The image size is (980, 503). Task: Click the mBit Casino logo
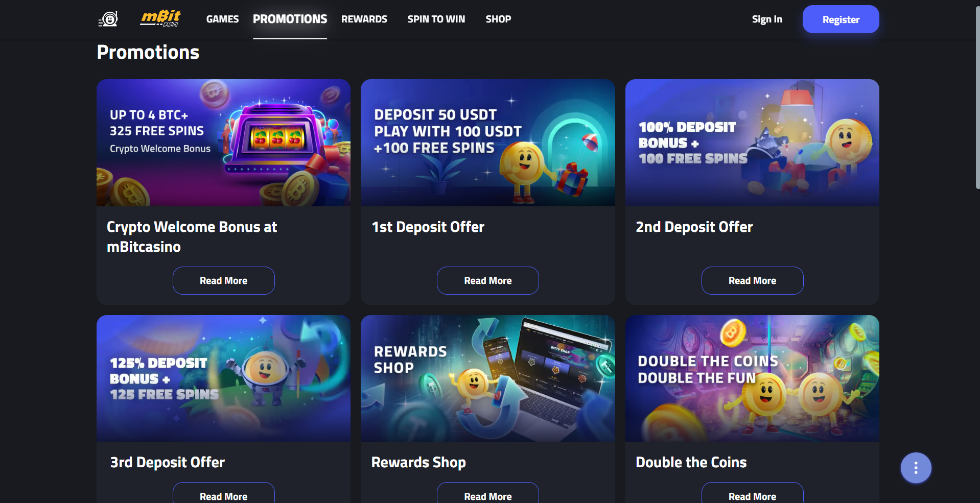coord(160,19)
